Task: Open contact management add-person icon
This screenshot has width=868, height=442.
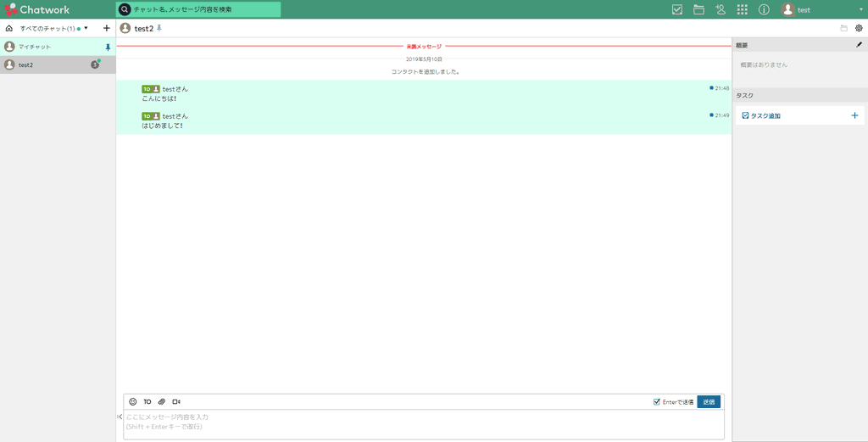Action: point(721,9)
